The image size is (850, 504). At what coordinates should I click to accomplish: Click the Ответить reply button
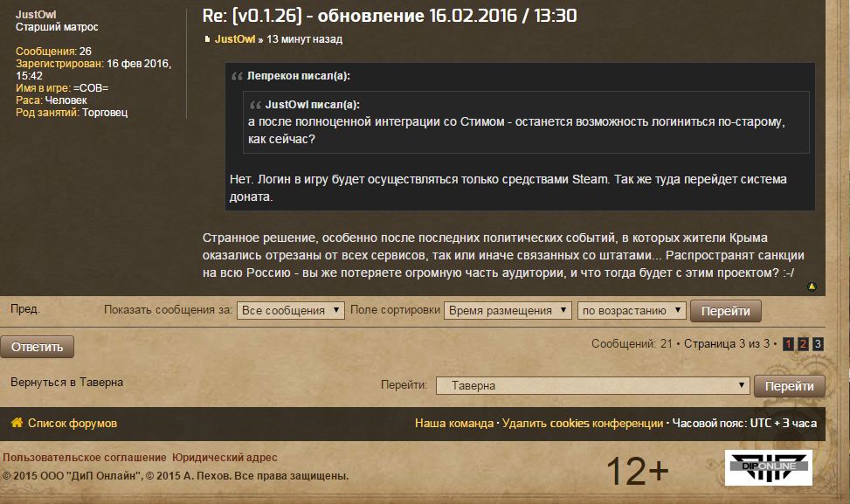(x=37, y=347)
